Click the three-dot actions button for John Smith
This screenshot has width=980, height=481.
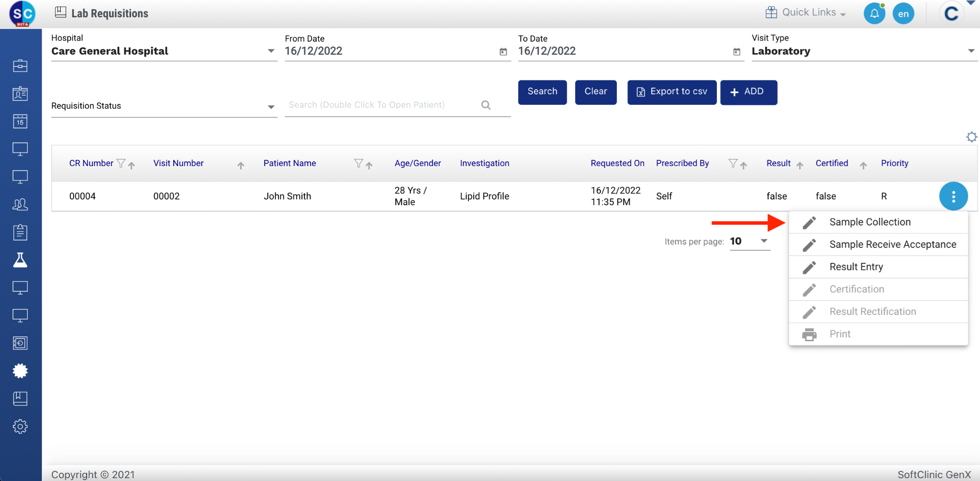953,196
